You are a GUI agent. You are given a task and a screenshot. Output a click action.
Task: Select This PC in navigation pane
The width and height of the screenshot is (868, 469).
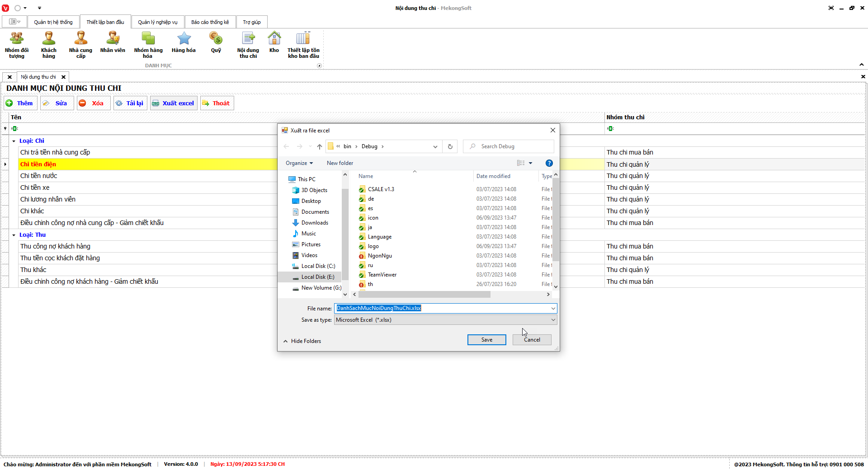[307, 179]
